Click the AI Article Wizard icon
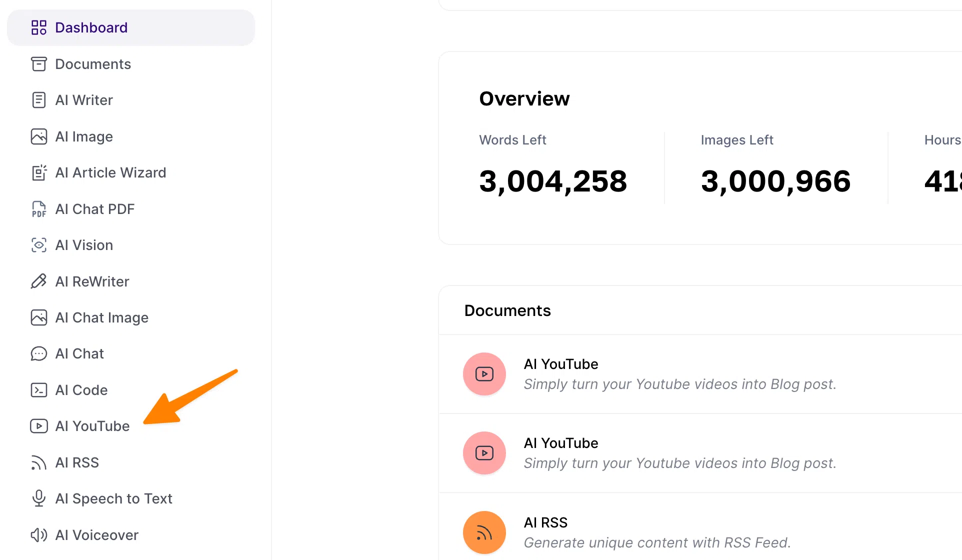This screenshot has height=560, width=962. 38,172
